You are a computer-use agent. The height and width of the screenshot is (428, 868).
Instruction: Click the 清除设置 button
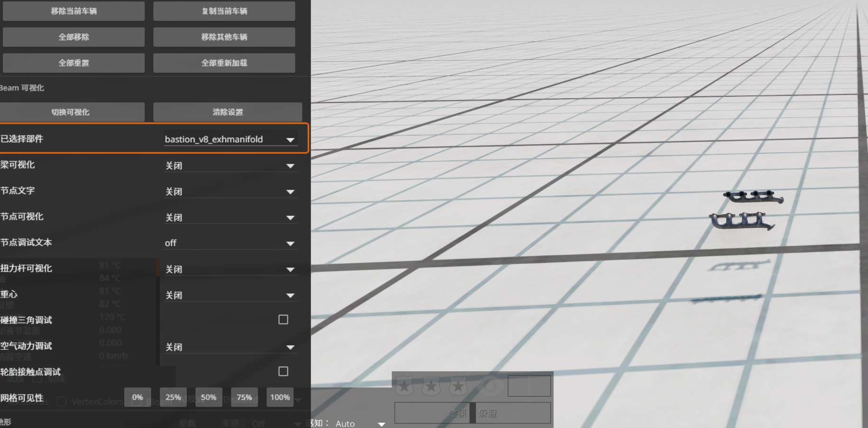point(228,112)
